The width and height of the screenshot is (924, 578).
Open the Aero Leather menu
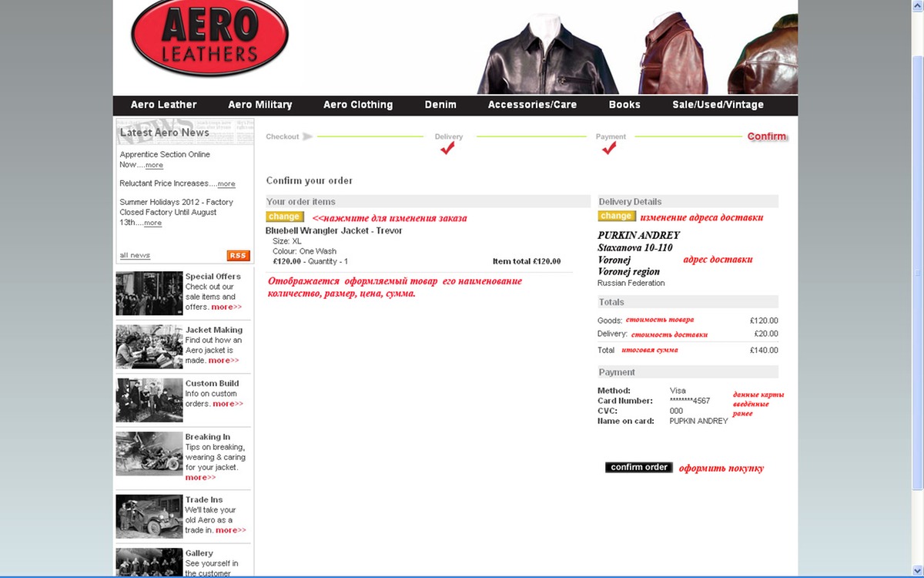click(163, 105)
